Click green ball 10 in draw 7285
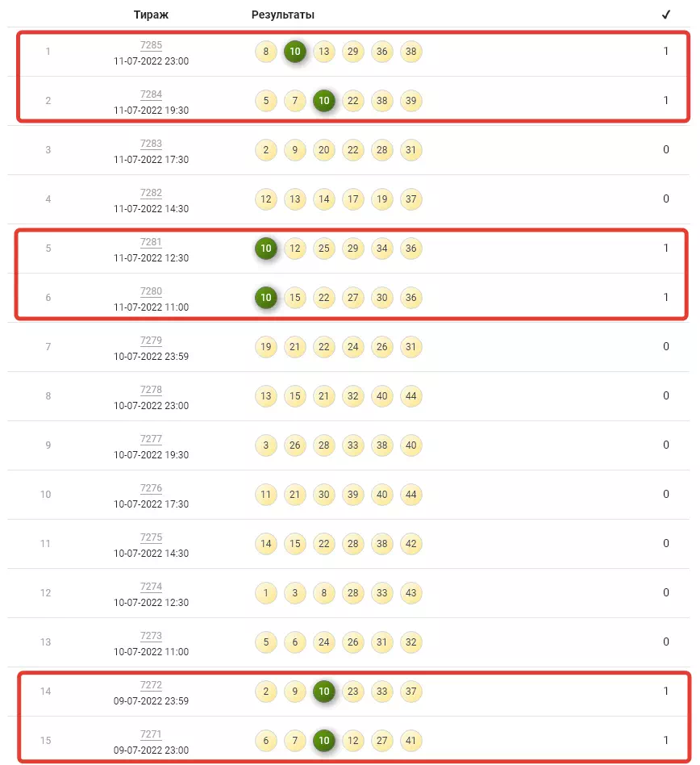700x765 pixels. (295, 52)
